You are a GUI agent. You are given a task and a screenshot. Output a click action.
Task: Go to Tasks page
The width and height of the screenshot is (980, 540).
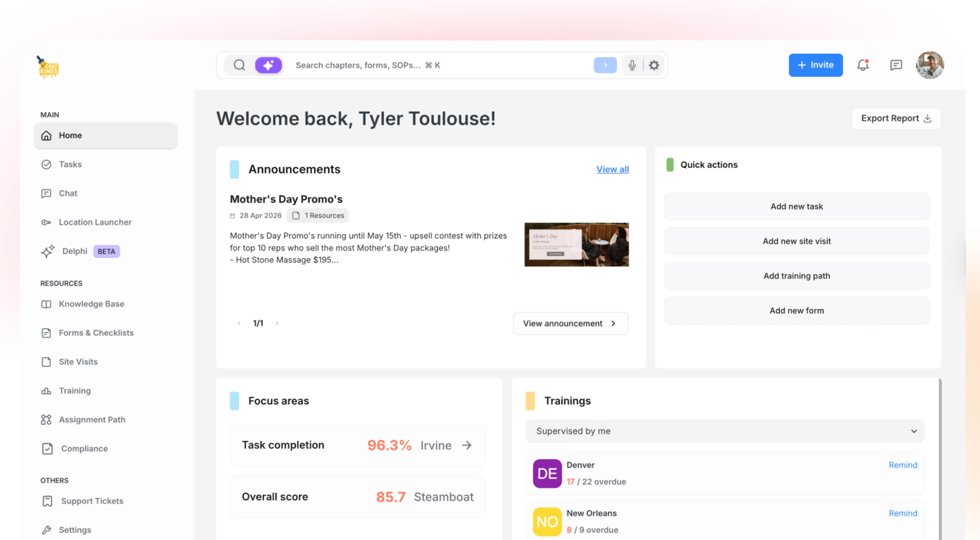coord(106,165)
